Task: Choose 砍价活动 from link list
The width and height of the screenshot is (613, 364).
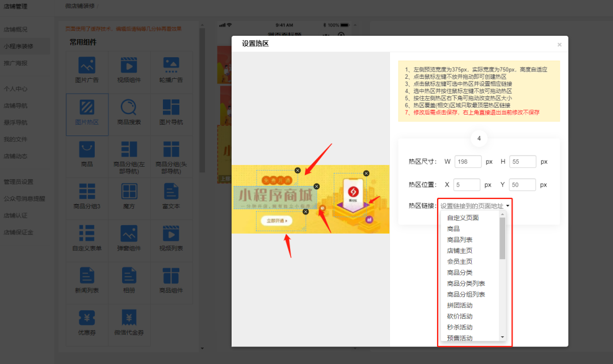Action: point(460,316)
